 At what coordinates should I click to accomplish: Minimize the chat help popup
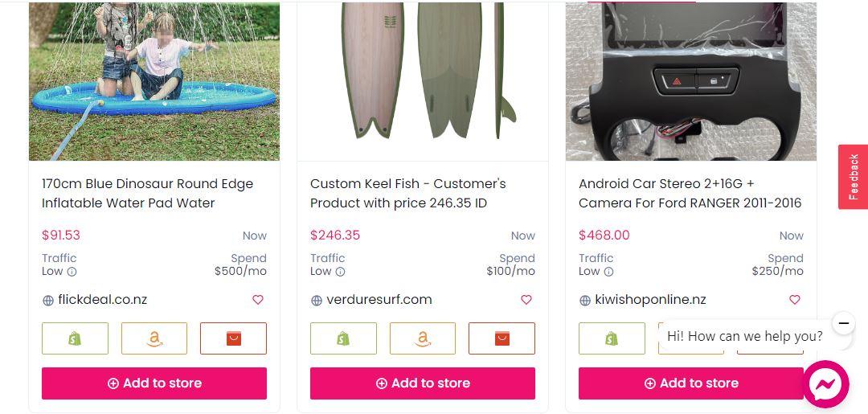pyautogui.click(x=843, y=322)
